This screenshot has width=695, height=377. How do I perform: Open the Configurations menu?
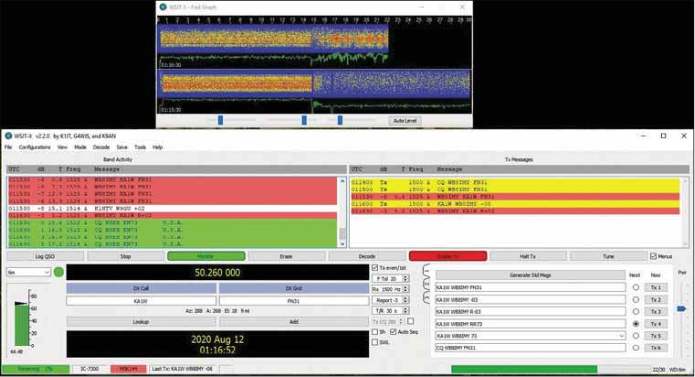tap(35, 147)
